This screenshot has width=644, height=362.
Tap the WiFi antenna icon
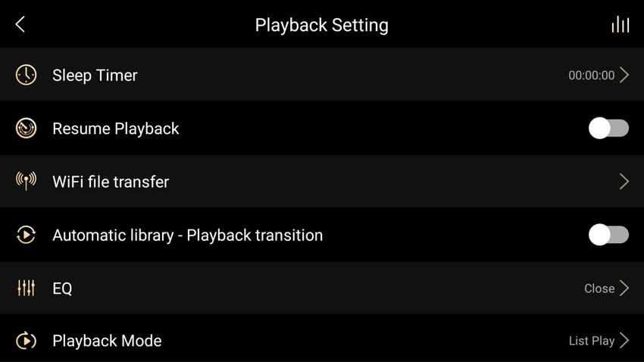[x=26, y=181]
